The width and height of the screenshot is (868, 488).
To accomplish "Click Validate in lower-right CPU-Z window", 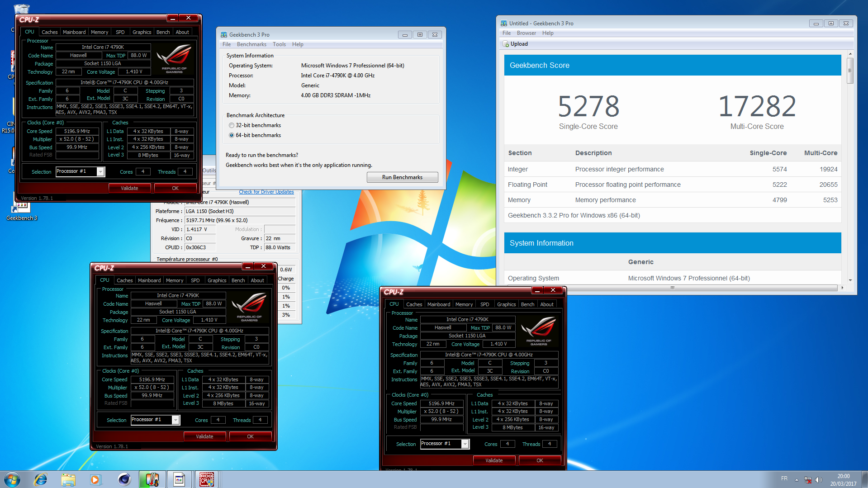I will pos(494,460).
